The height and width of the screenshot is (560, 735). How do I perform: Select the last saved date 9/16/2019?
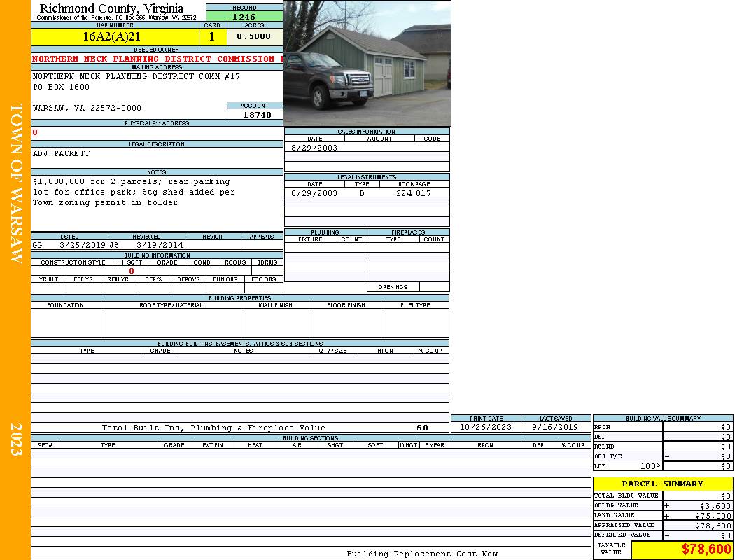[555, 427]
